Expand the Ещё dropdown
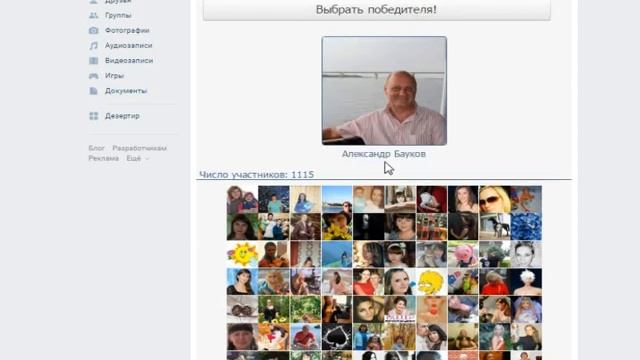 click(138, 158)
